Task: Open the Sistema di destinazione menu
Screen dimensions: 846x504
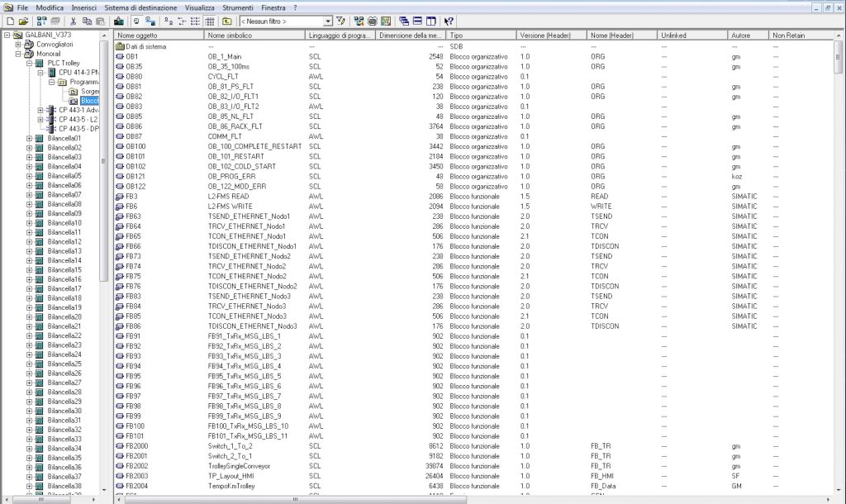Action: [140, 7]
